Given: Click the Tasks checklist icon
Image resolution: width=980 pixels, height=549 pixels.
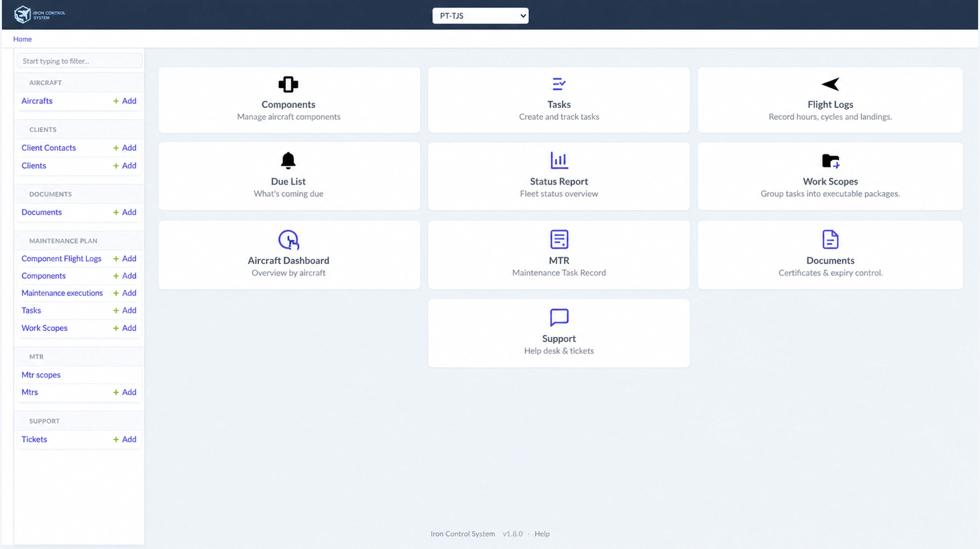Looking at the screenshot, I should coord(559,84).
